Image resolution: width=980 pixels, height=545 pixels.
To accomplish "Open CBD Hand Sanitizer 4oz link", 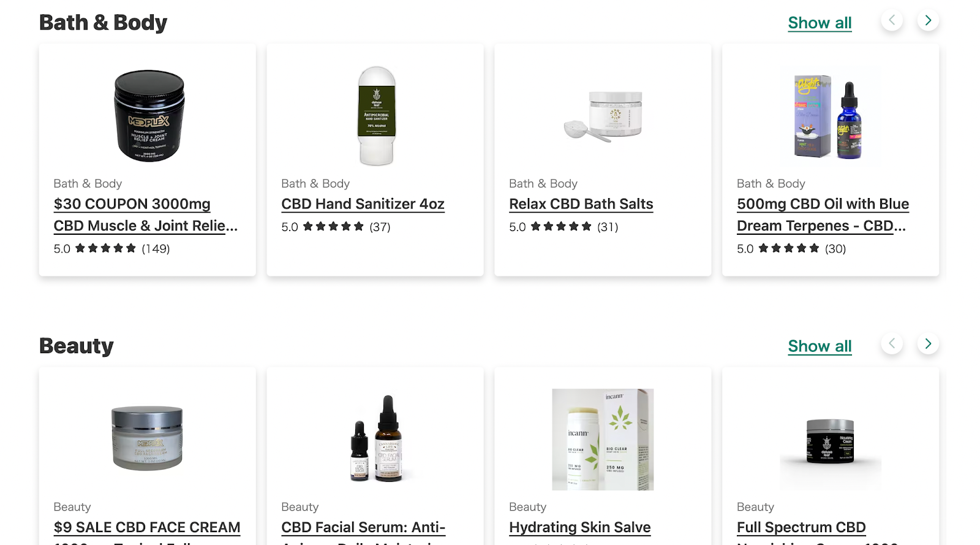I will tap(363, 204).
